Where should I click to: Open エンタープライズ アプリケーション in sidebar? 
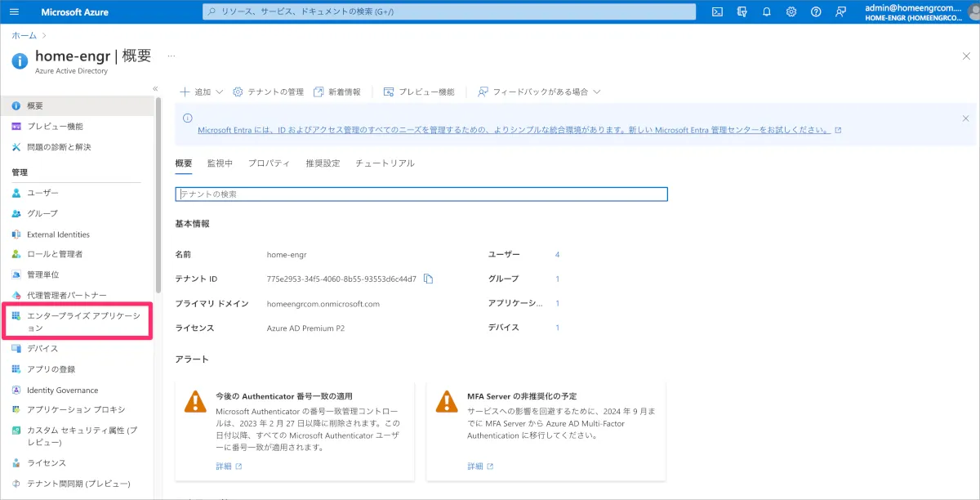(78, 321)
